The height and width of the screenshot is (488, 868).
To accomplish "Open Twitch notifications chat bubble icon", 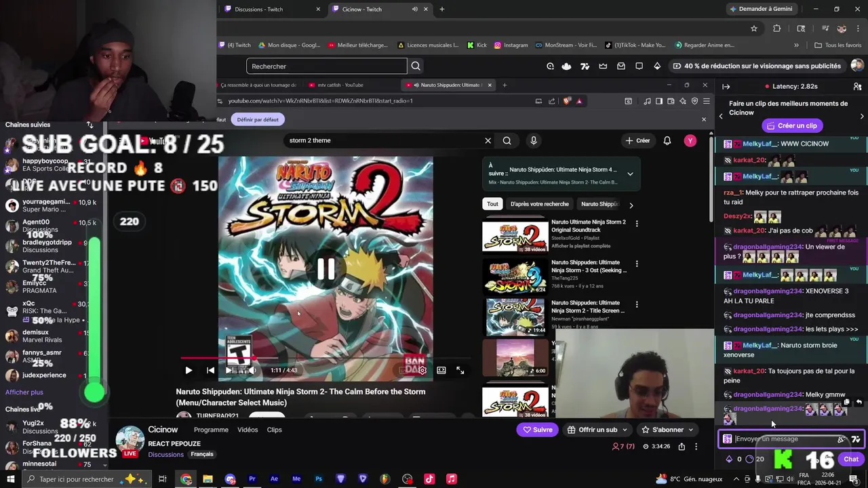I will [x=639, y=66].
